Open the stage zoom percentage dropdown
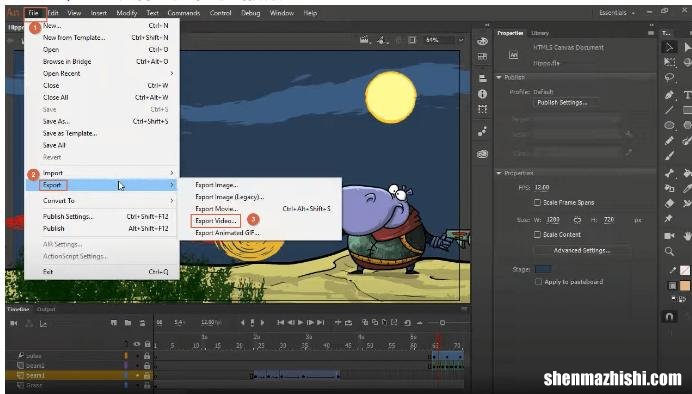 click(x=461, y=40)
